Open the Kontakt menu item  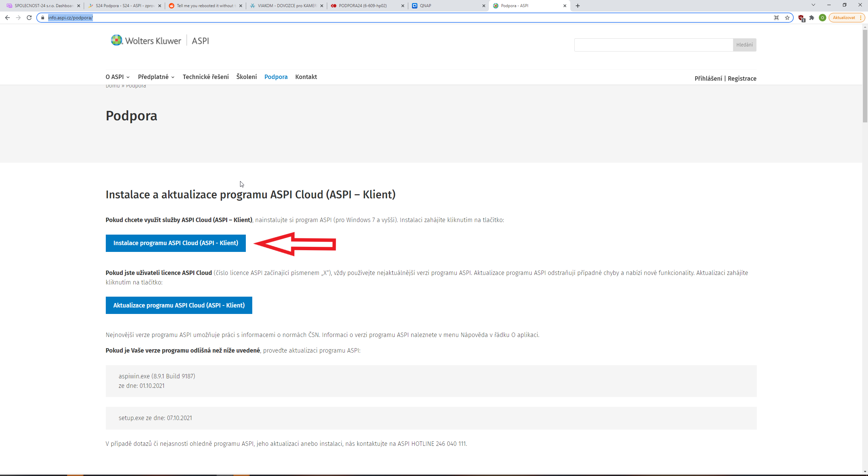pos(306,77)
